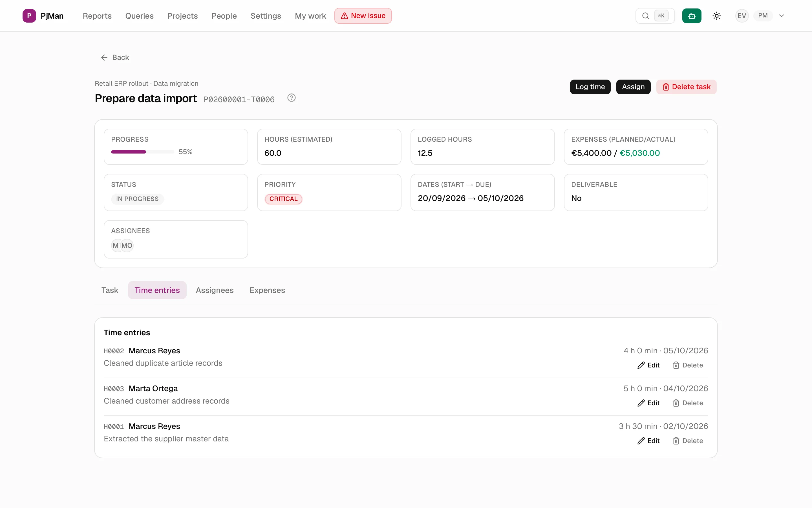Click the EV user avatar
812x508 pixels.
point(742,16)
